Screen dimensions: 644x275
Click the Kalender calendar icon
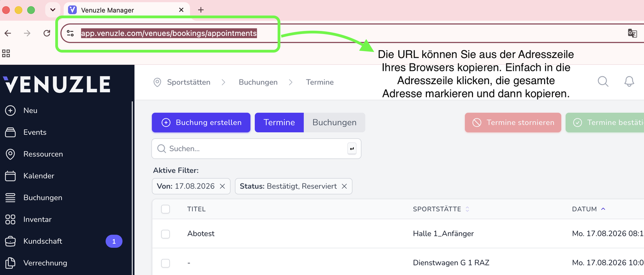click(x=10, y=176)
